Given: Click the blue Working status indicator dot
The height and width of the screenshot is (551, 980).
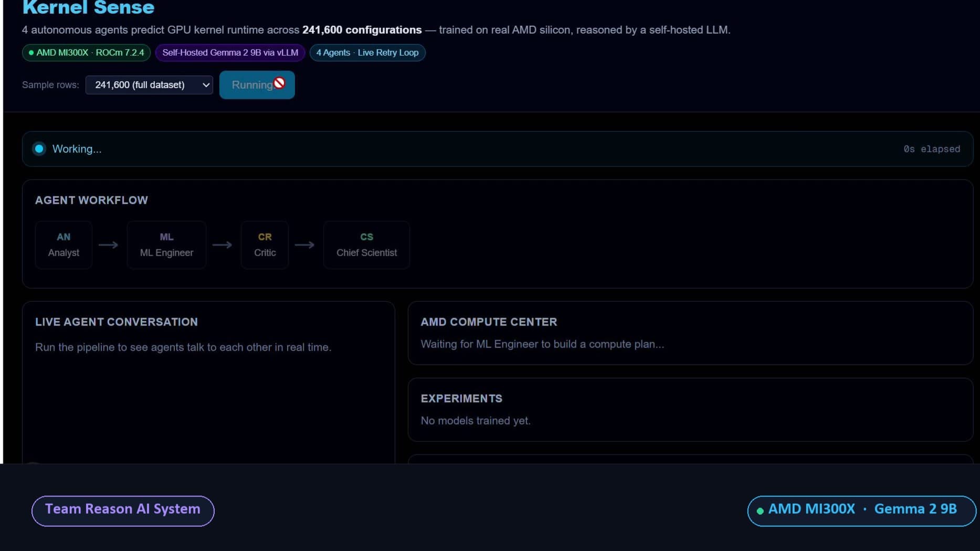Looking at the screenshot, I should (39, 149).
